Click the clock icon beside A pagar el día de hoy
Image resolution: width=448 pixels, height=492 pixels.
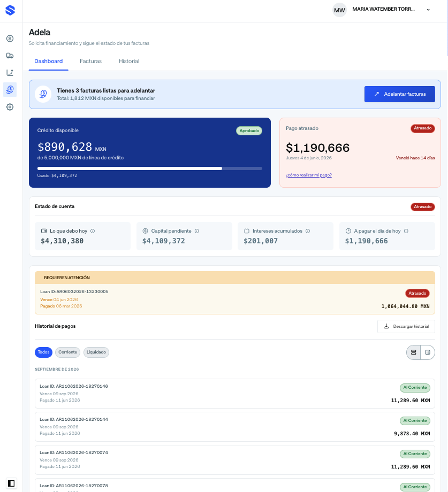(348, 231)
